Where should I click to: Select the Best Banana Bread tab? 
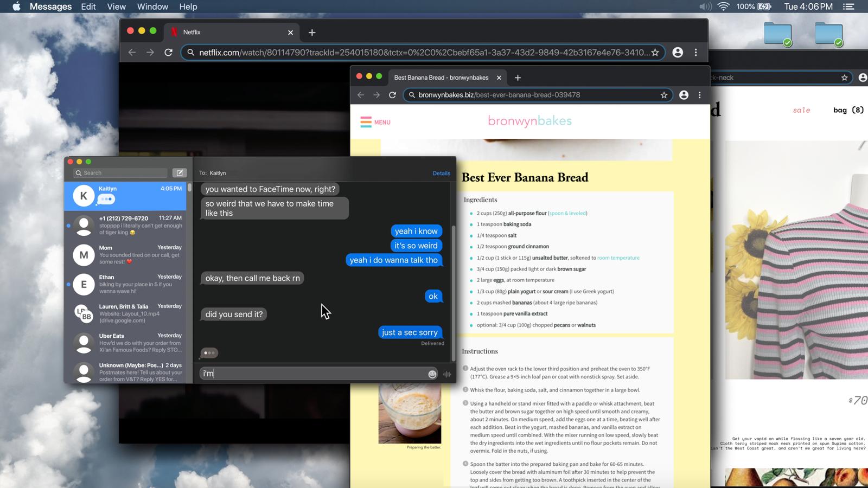point(441,78)
